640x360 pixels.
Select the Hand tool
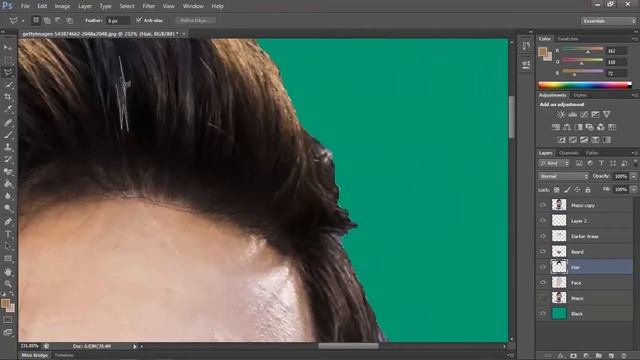click(x=8, y=271)
